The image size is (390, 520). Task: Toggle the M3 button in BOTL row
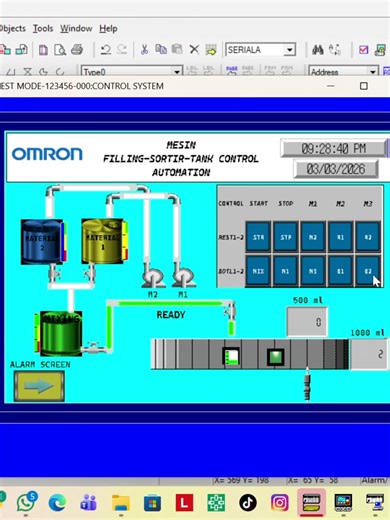click(313, 271)
